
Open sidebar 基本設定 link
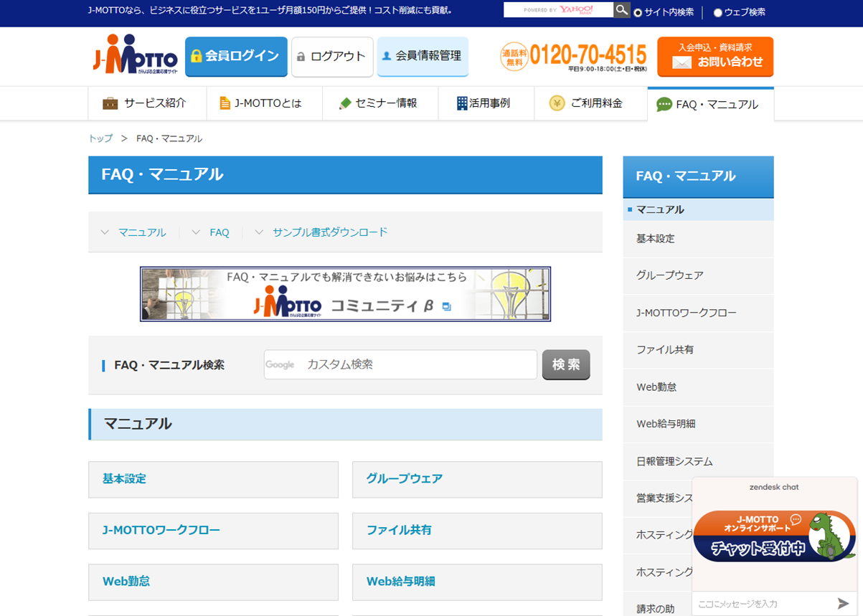(698, 239)
